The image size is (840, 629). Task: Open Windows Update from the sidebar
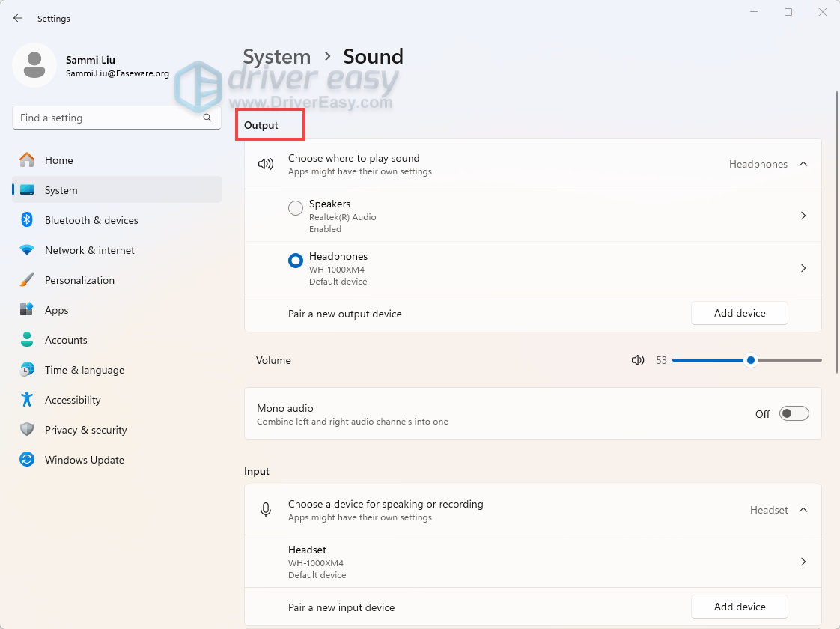click(84, 460)
